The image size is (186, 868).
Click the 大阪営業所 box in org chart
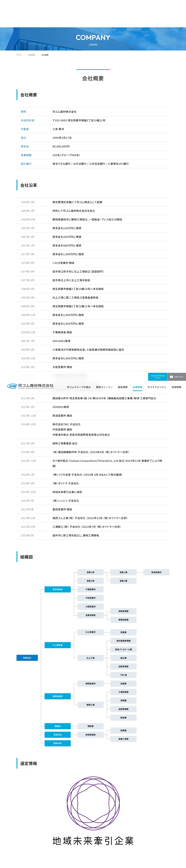91,607
